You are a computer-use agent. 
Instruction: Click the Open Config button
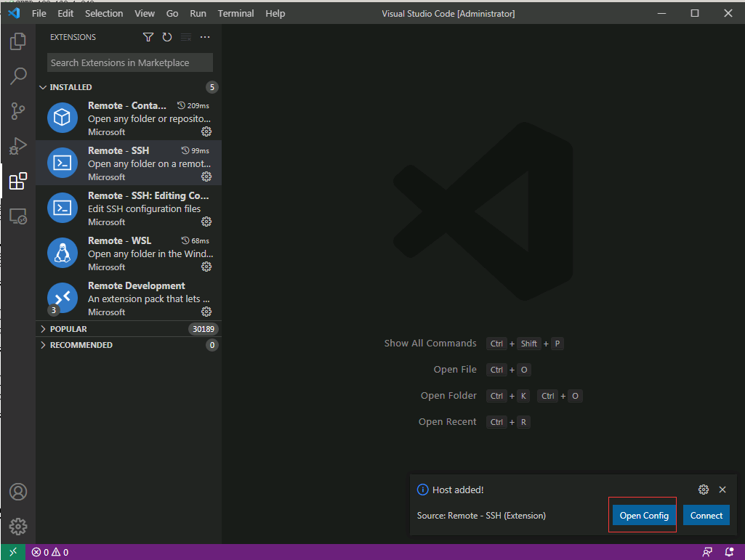pyautogui.click(x=644, y=516)
